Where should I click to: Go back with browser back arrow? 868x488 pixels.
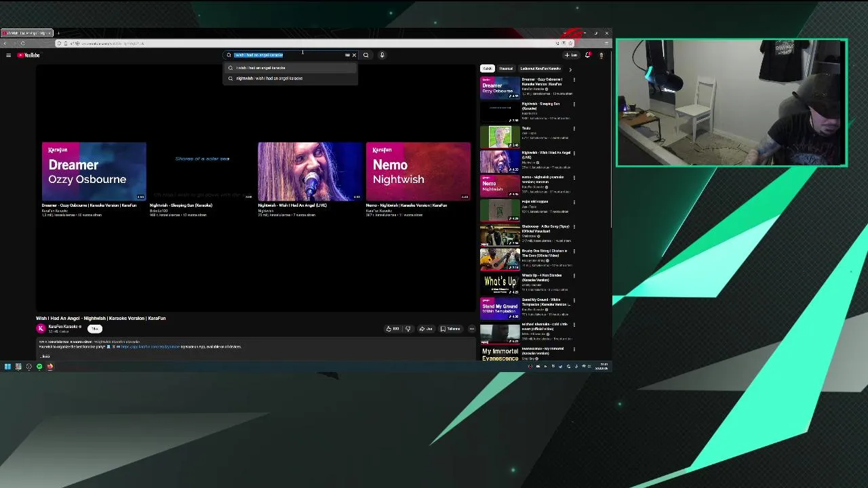(x=5, y=43)
